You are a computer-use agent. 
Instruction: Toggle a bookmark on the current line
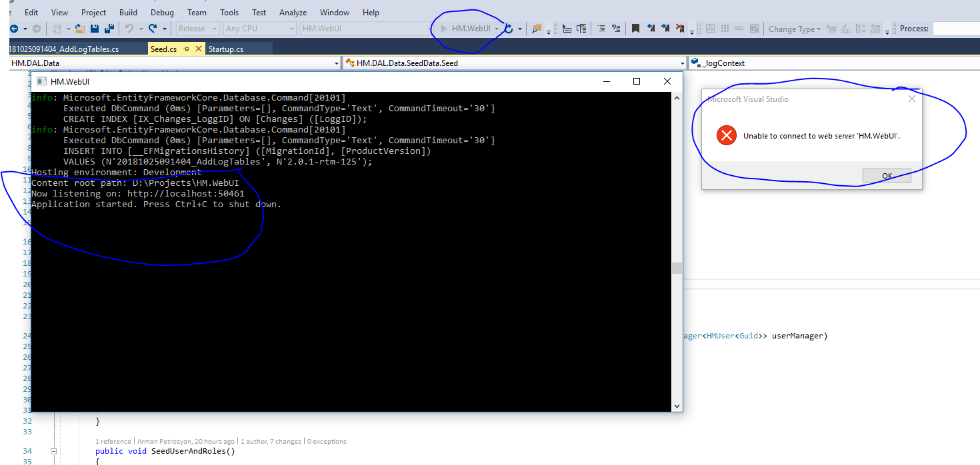(x=635, y=29)
